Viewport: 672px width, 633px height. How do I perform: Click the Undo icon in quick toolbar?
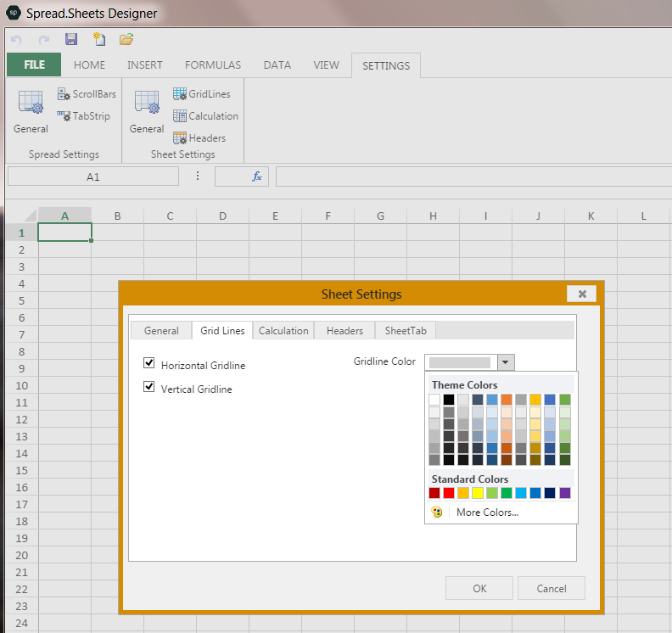click(x=16, y=40)
